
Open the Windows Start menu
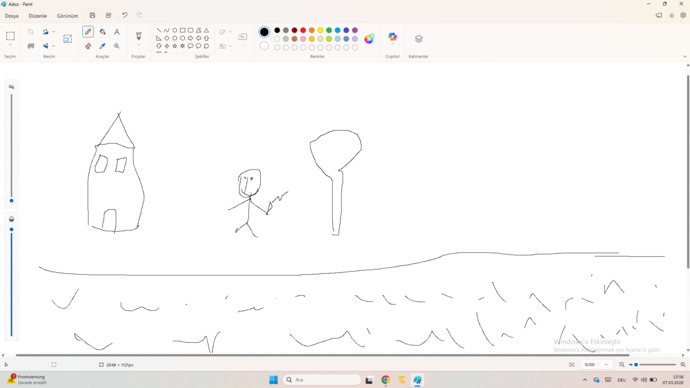pos(273,380)
